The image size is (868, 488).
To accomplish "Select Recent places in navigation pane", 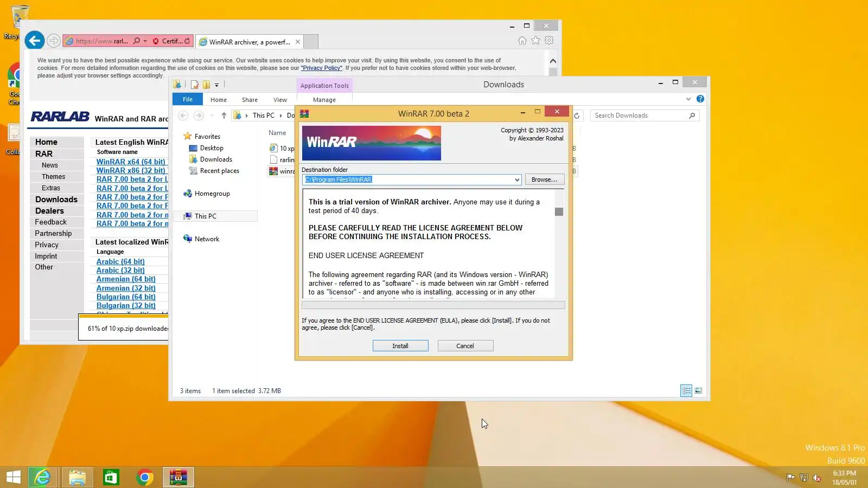I will pos(219,171).
